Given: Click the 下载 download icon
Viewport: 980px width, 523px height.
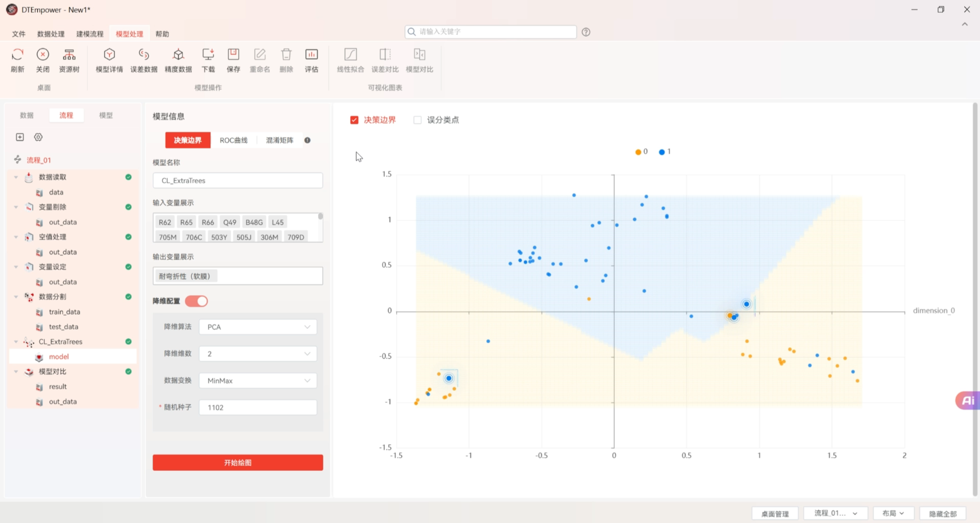Looking at the screenshot, I should coord(208,55).
